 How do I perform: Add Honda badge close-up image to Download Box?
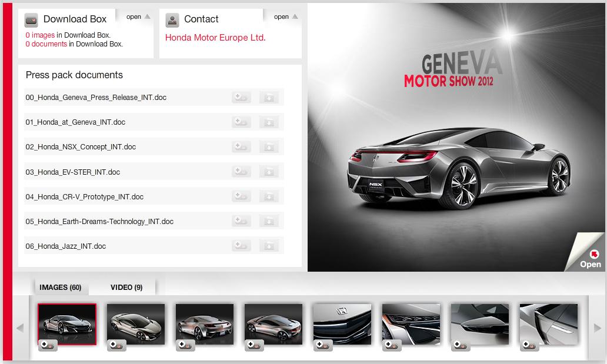tap(323, 346)
